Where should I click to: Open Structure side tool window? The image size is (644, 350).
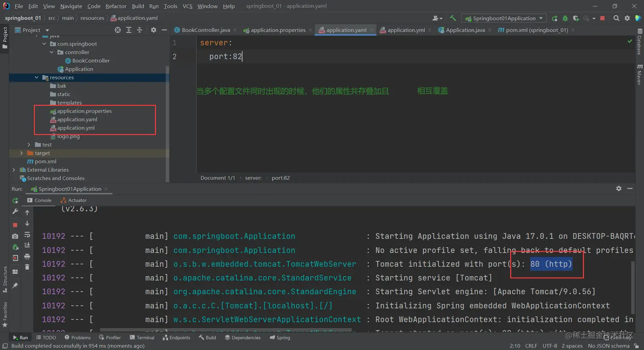pyautogui.click(x=5, y=280)
